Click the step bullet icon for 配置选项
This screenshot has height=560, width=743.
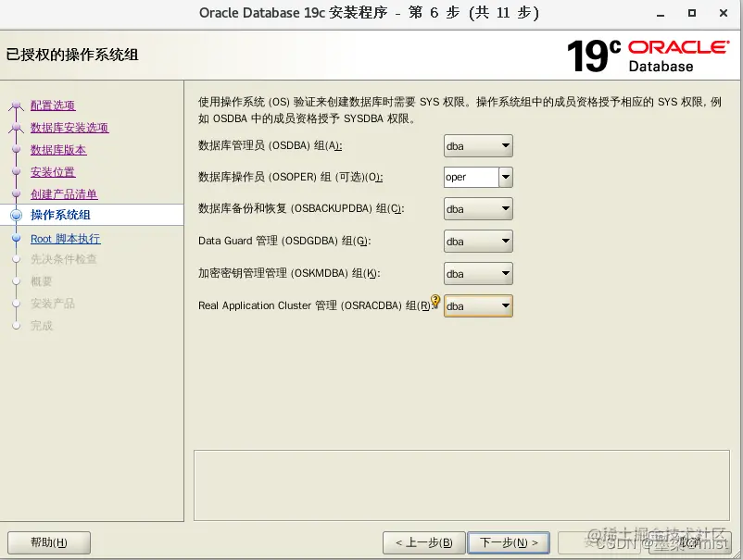(x=16, y=106)
